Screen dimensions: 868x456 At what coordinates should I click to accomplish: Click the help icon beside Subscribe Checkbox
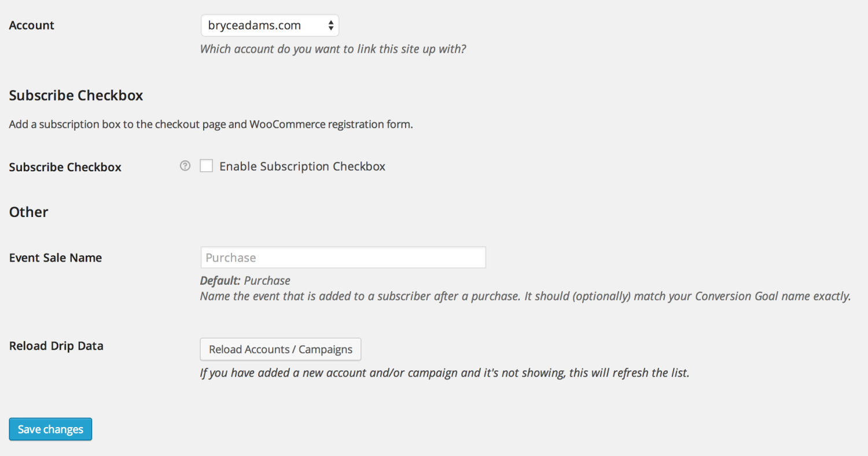[x=185, y=166]
